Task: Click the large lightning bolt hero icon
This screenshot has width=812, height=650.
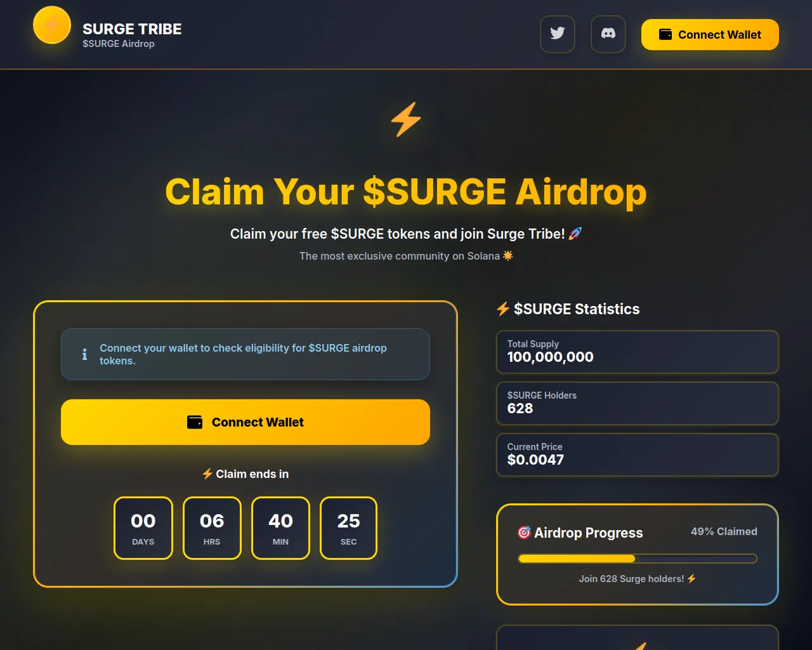Action: point(406,119)
